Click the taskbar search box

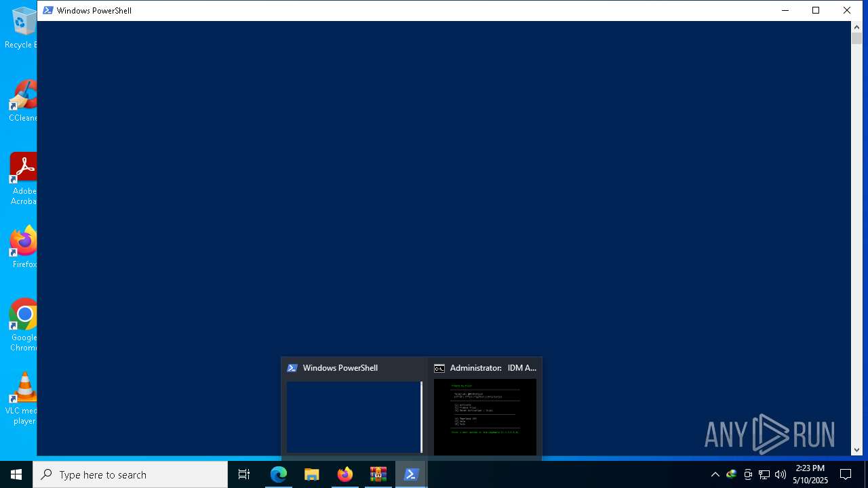point(130,474)
